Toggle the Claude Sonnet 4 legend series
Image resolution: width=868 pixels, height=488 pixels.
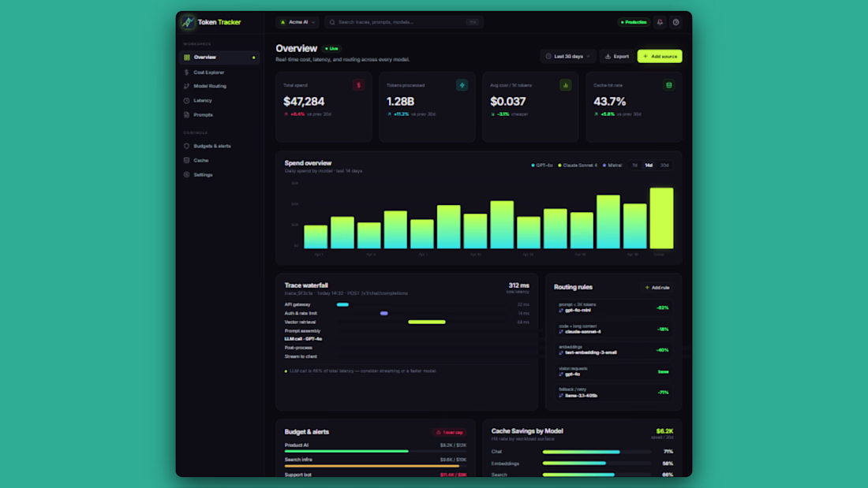point(578,165)
